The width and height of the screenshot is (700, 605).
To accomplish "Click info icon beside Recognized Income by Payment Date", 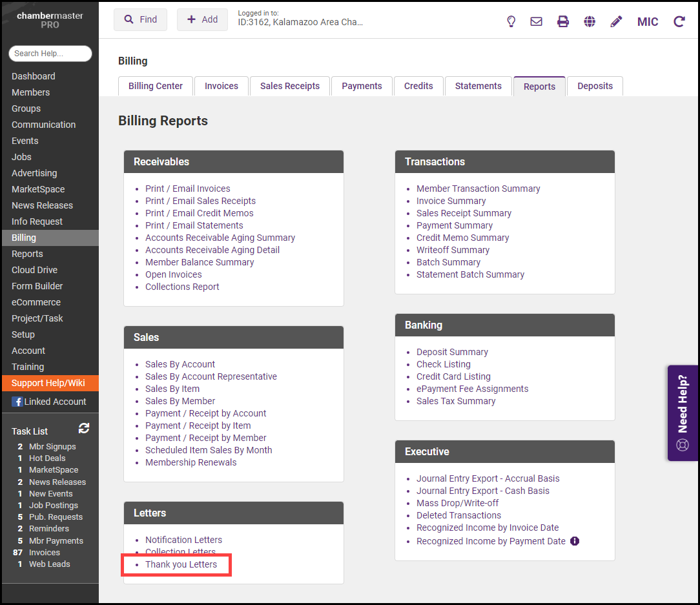I will click(x=575, y=541).
